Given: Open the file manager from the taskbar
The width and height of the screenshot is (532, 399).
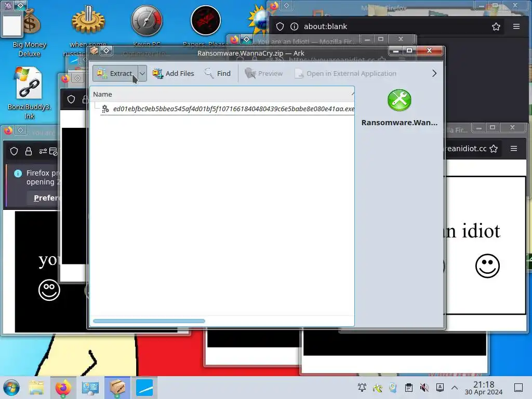Looking at the screenshot, I should (x=36, y=388).
